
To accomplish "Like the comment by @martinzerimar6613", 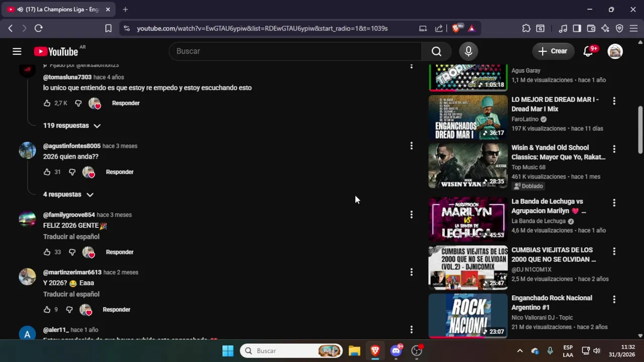I will click(47, 310).
